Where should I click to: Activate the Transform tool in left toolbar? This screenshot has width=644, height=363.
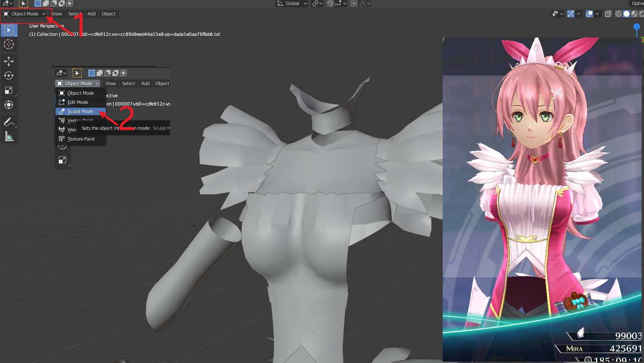[x=9, y=105]
